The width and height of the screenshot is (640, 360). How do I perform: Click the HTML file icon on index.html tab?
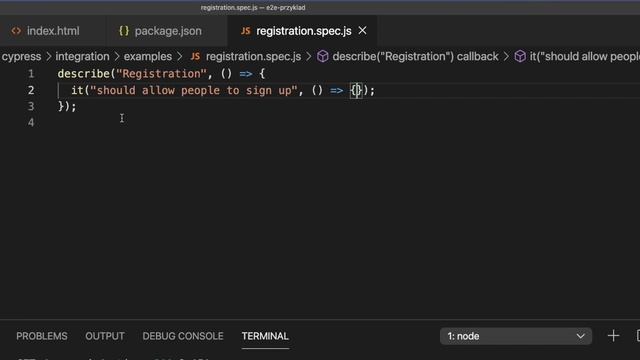point(16,31)
